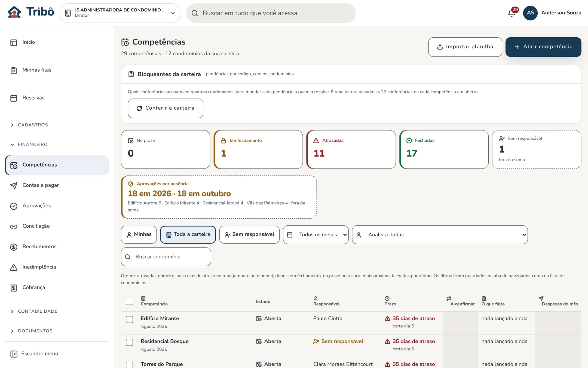The image size is (588, 368).
Task: Open the Aprovações por ausência card
Action: point(219,197)
